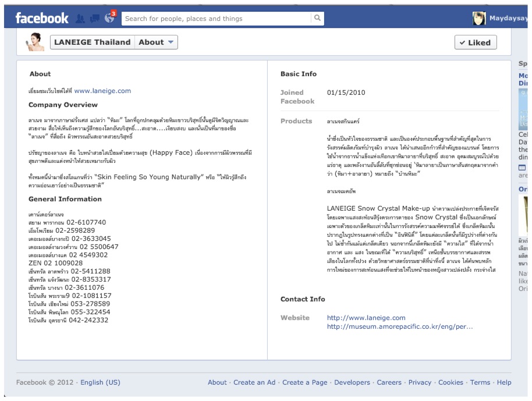This screenshot has width=532, height=401.
Task: Open Maydaysay profile picture
Action: pyautogui.click(x=478, y=18)
